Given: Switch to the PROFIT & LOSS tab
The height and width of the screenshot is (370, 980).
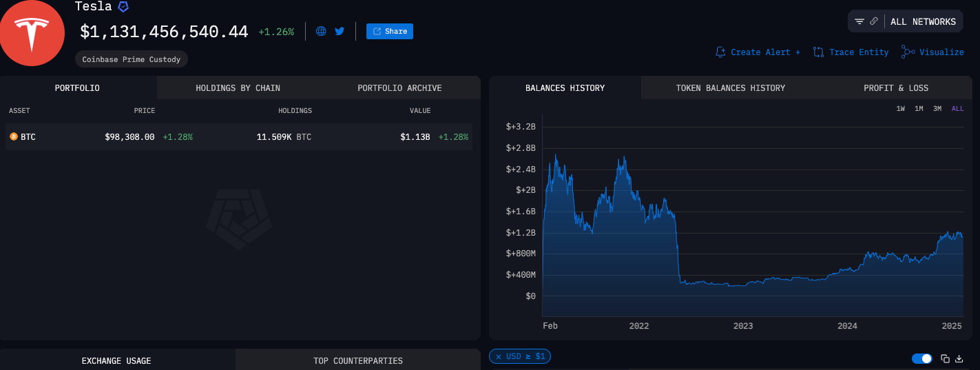Looking at the screenshot, I should [x=896, y=88].
